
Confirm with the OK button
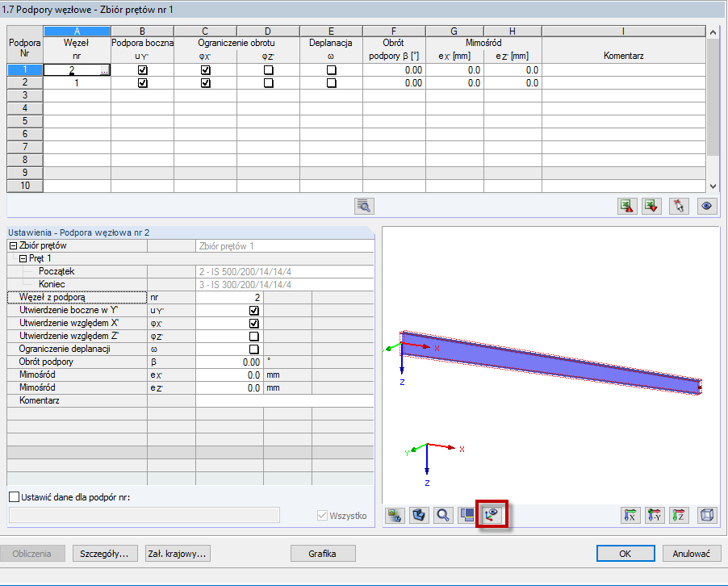[x=625, y=554]
